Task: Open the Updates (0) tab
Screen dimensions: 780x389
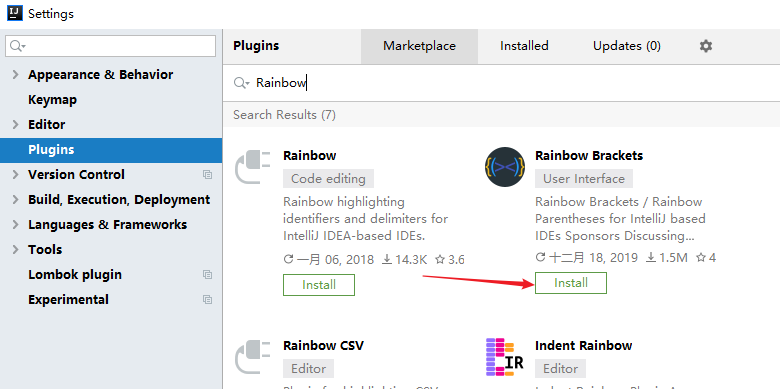Action: pyautogui.click(x=627, y=46)
